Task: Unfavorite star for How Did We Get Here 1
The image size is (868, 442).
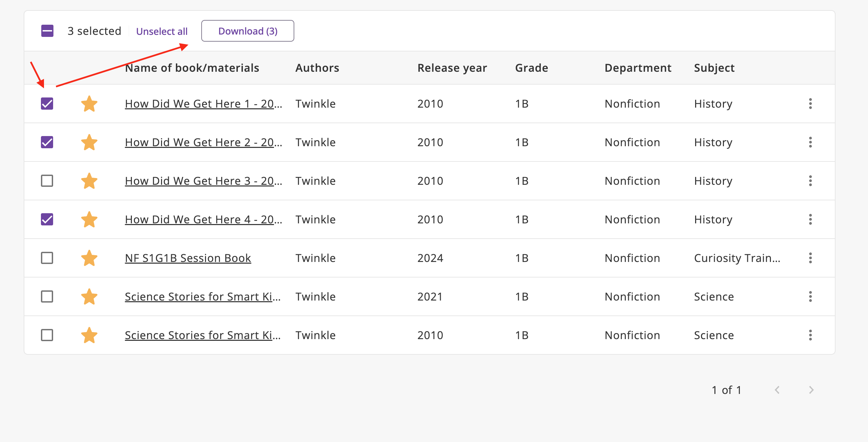Action: pyautogui.click(x=89, y=104)
